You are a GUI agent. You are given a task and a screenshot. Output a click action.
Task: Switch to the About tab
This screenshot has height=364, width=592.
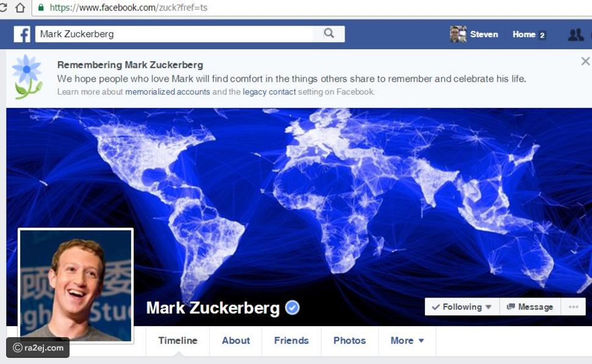tap(236, 341)
